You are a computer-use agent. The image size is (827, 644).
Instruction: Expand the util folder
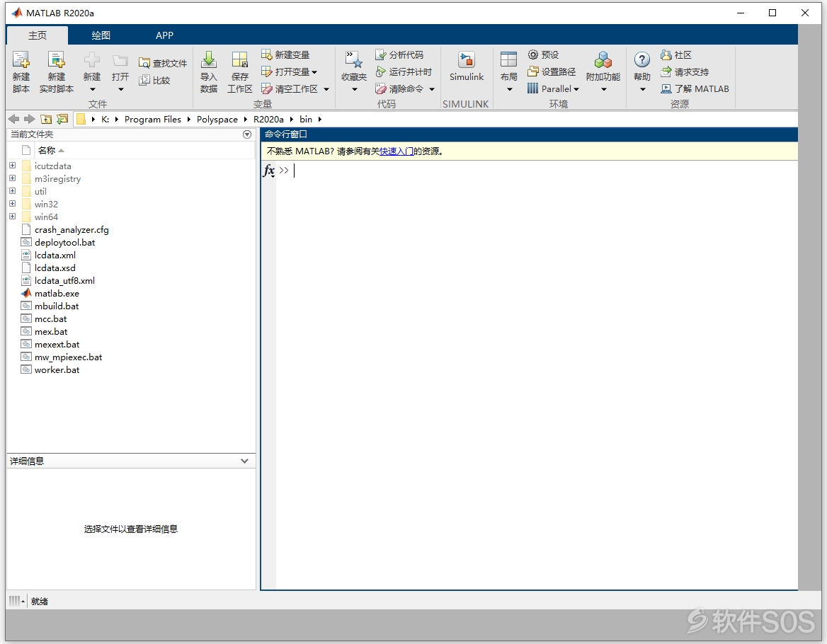click(13, 191)
